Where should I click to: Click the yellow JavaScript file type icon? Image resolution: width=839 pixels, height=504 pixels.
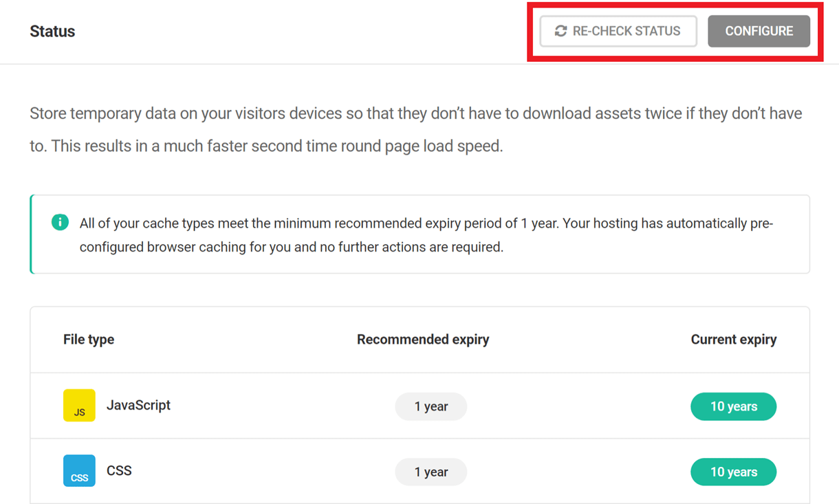(79, 406)
